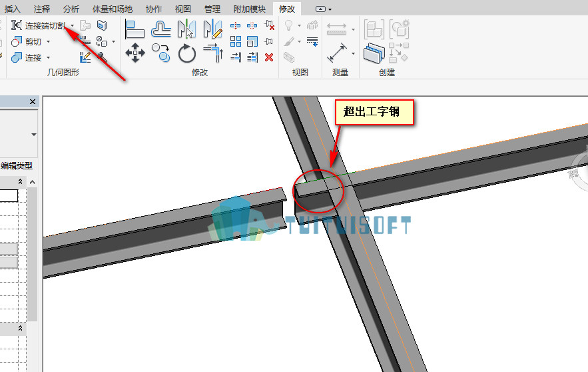This screenshot has width=588, height=372.
Task: Click the Pin icon
Action: pyautogui.click(x=268, y=41)
